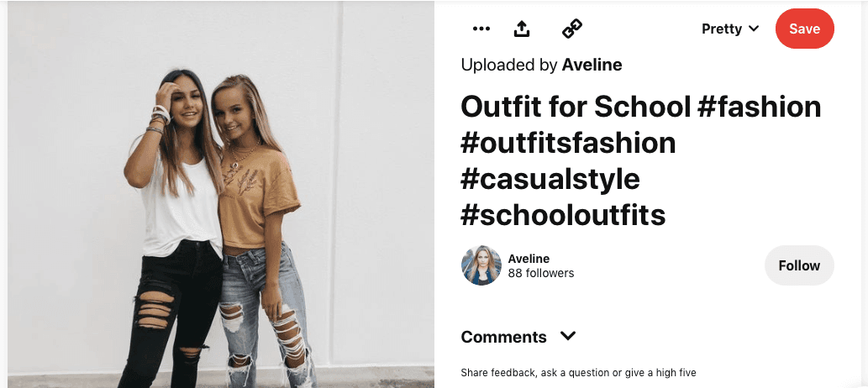Click the 88 followers text
Image resolution: width=868 pixels, height=388 pixels.
coord(541,273)
